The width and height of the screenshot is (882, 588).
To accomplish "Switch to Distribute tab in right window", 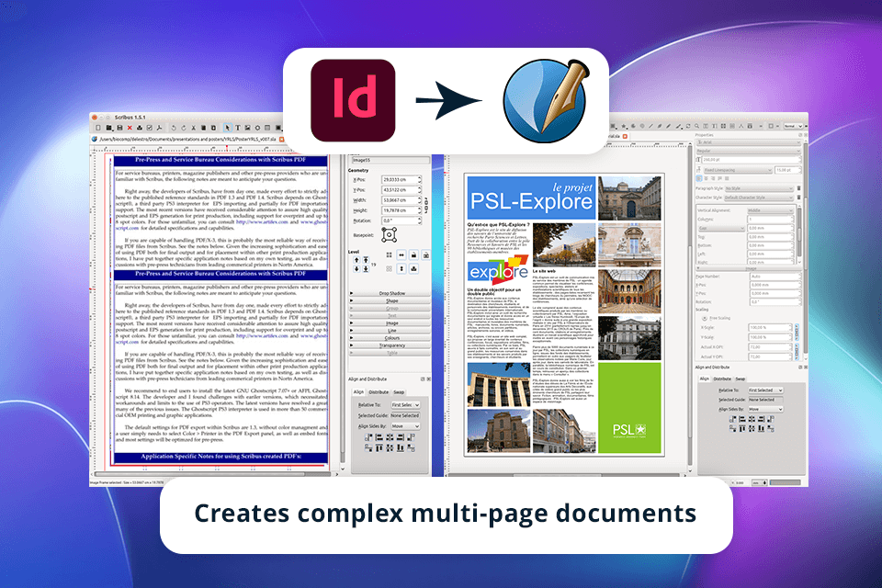I will 722,379.
